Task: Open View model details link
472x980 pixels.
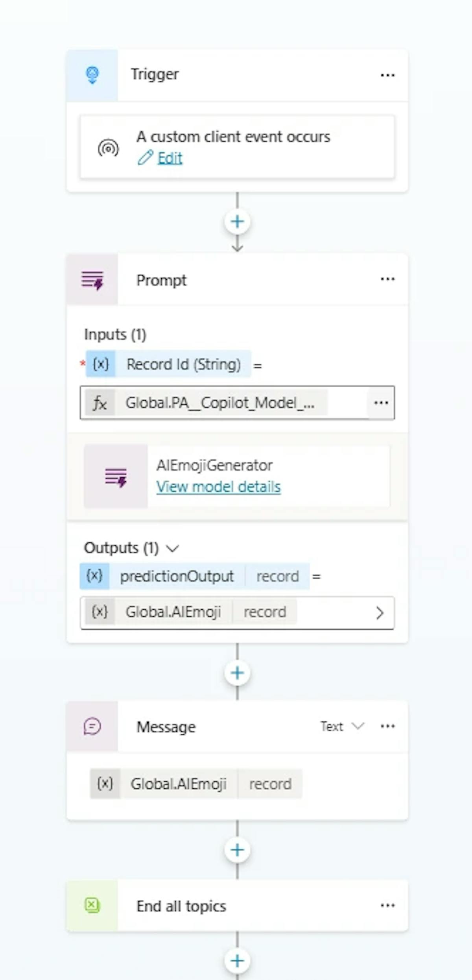Action: pyautogui.click(x=218, y=487)
